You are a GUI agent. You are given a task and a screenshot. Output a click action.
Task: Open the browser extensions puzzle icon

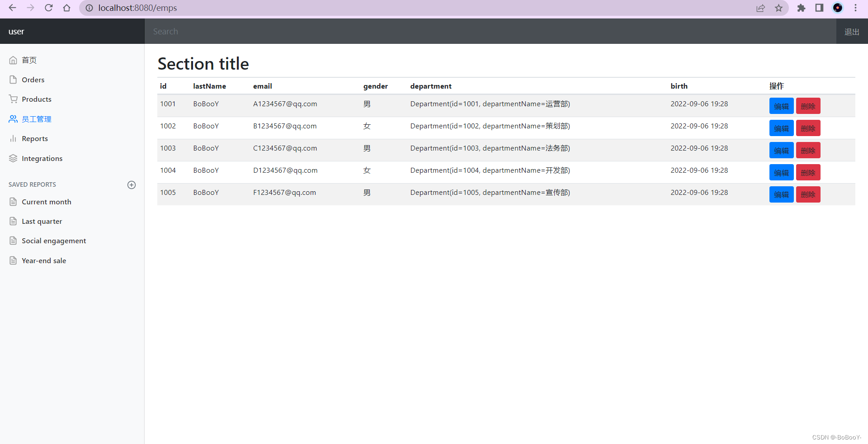coord(801,8)
